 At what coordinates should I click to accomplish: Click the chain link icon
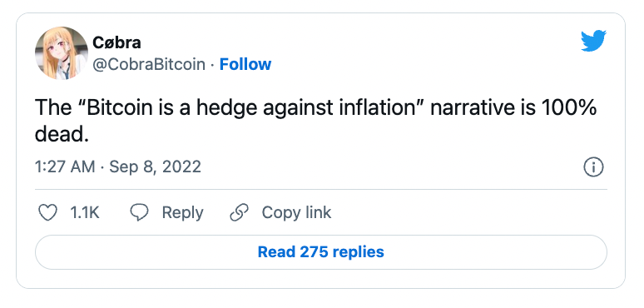240,213
